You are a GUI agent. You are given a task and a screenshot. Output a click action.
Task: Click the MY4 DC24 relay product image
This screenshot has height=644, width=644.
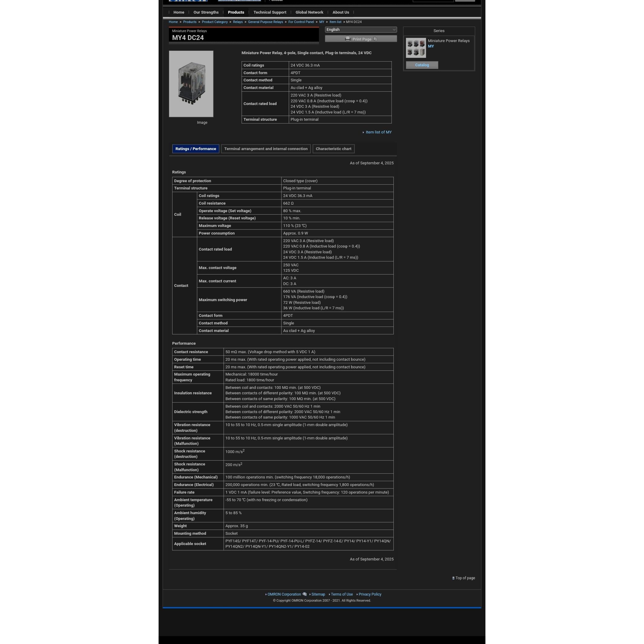(191, 84)
